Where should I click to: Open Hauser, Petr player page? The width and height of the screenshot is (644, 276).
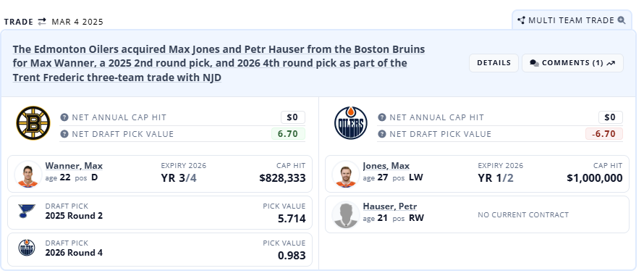(x=390, y=206)
